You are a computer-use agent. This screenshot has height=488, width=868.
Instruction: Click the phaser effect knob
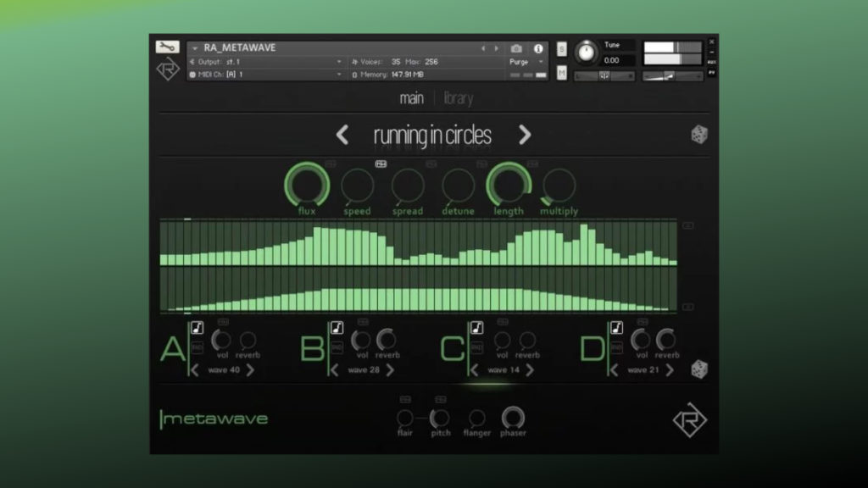click(x=512, y=418)
